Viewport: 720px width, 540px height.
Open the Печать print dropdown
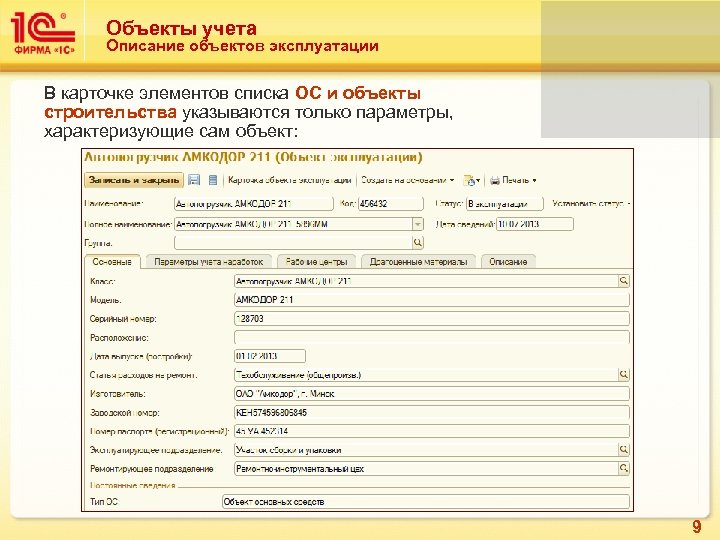[x=513, y=180]
